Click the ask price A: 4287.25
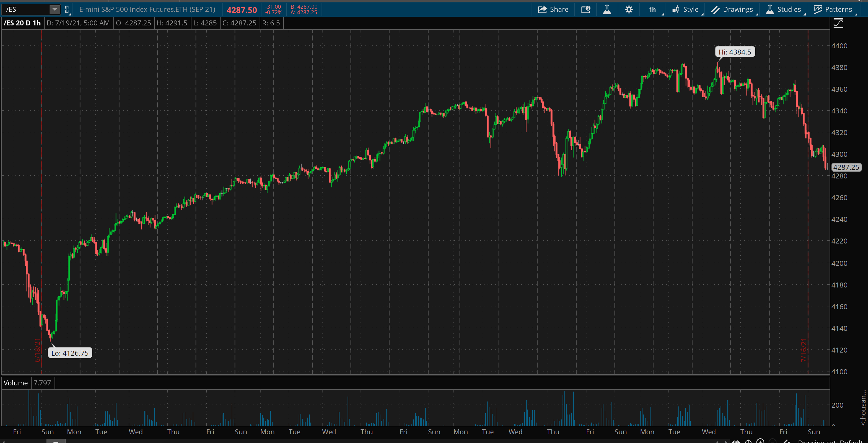868x443 pixels. coord(304,12)
